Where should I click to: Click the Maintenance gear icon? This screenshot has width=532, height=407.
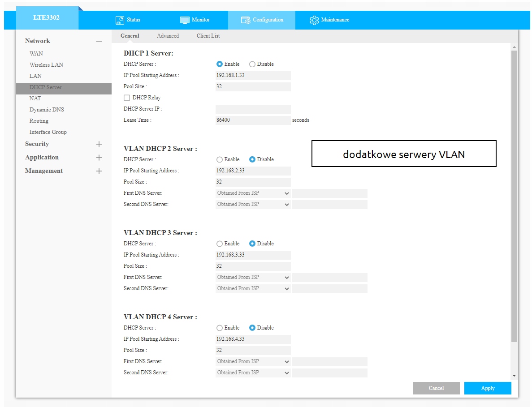pos(314,20)
